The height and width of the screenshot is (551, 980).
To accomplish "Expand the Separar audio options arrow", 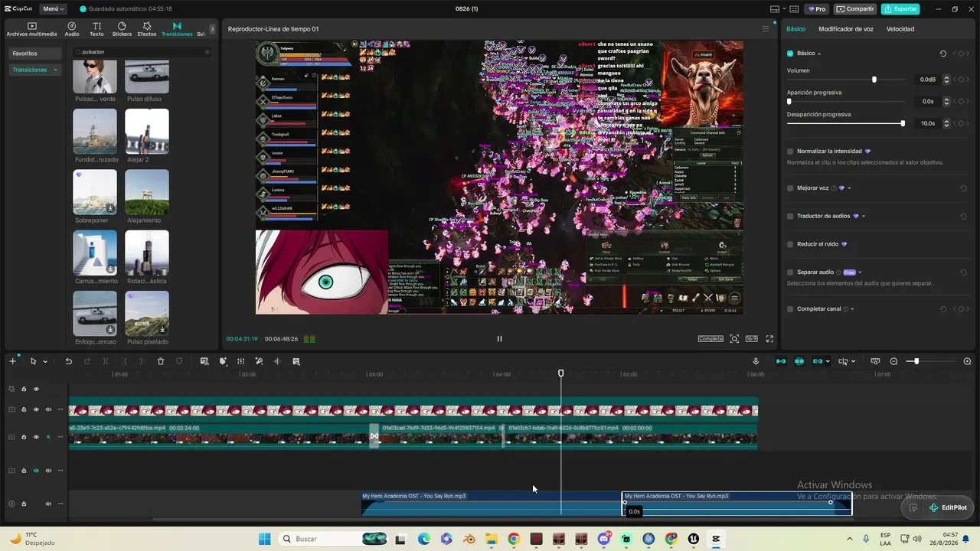I will (861, 272).
